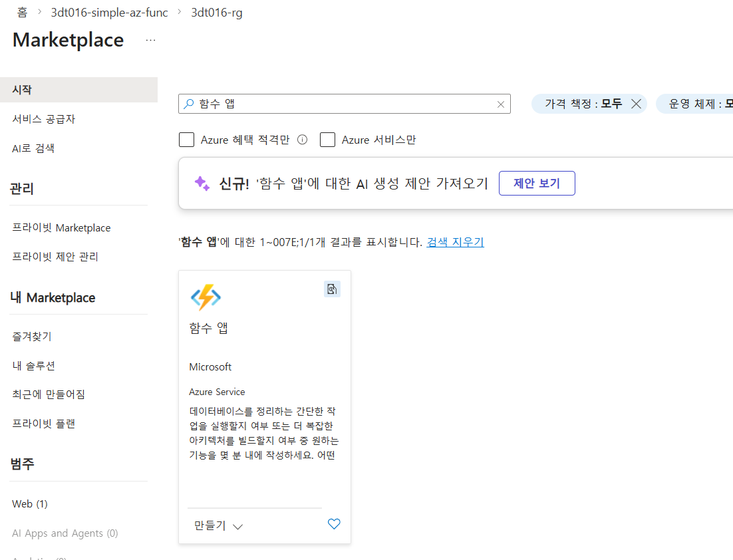Open 즐겨찾기 under 내 Marketplace
Image resolution: width=733 pixels, height=560 pixels.
(x=32, y=336)
